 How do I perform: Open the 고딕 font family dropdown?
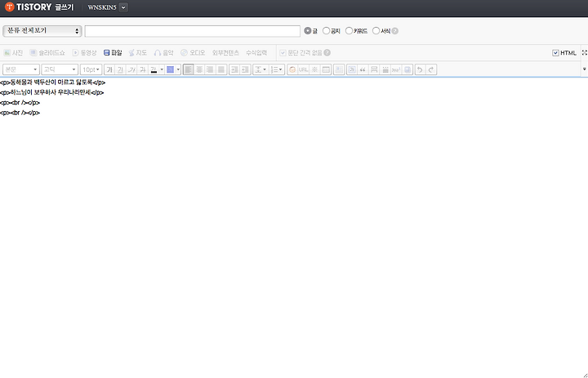(60, 69)
